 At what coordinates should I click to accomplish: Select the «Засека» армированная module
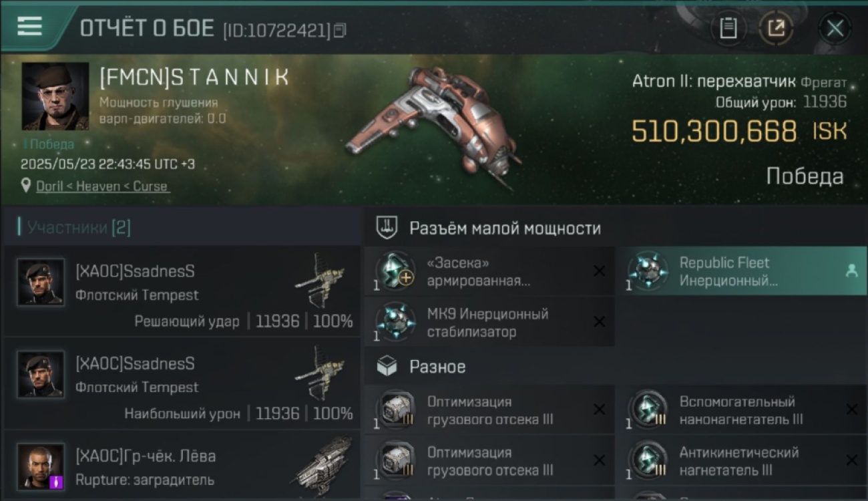coord(489,271)
